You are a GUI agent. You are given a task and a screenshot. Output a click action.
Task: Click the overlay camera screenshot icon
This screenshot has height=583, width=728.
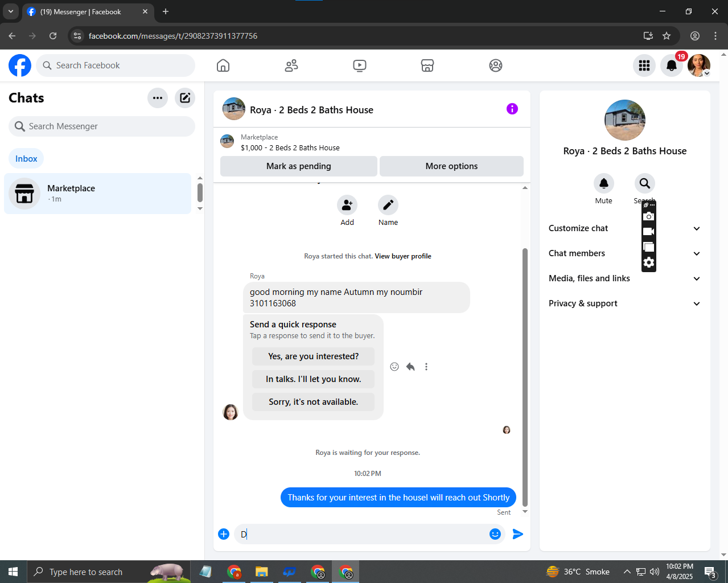point(649,216)
